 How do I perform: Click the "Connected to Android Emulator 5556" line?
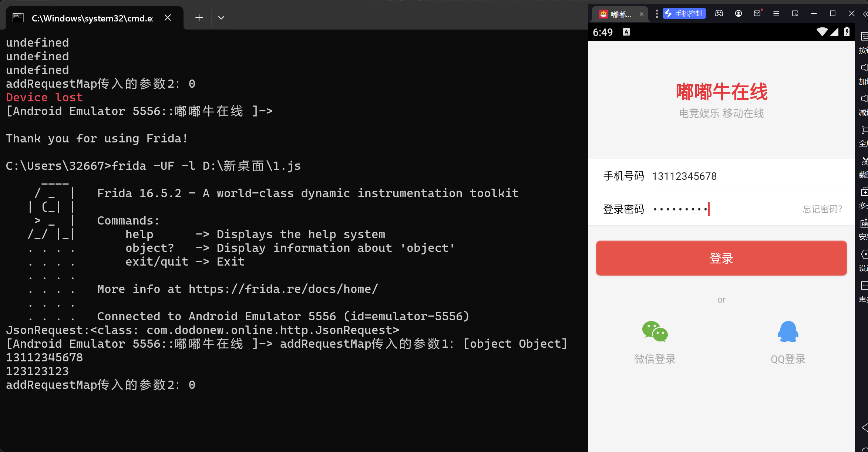[283, 317]
